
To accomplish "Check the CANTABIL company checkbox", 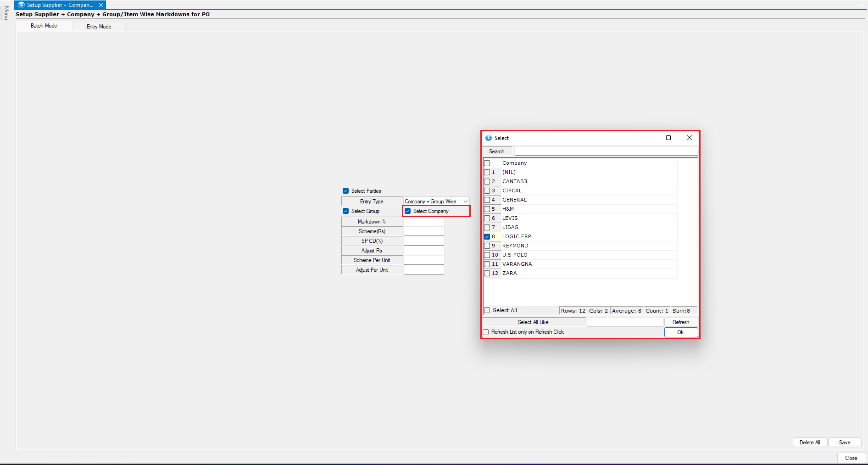I will pos(487,182).
